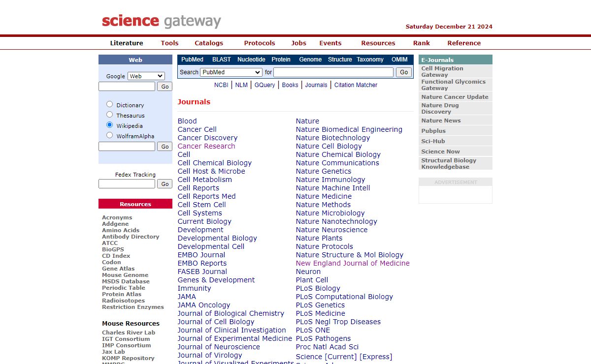Select the WolframAlpha radio option

[109, 135]
